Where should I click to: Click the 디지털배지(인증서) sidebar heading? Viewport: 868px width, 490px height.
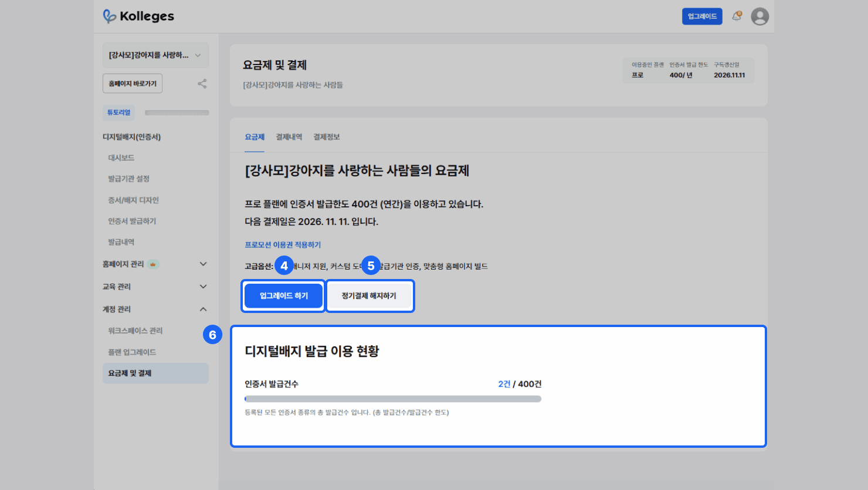(132, 137)
